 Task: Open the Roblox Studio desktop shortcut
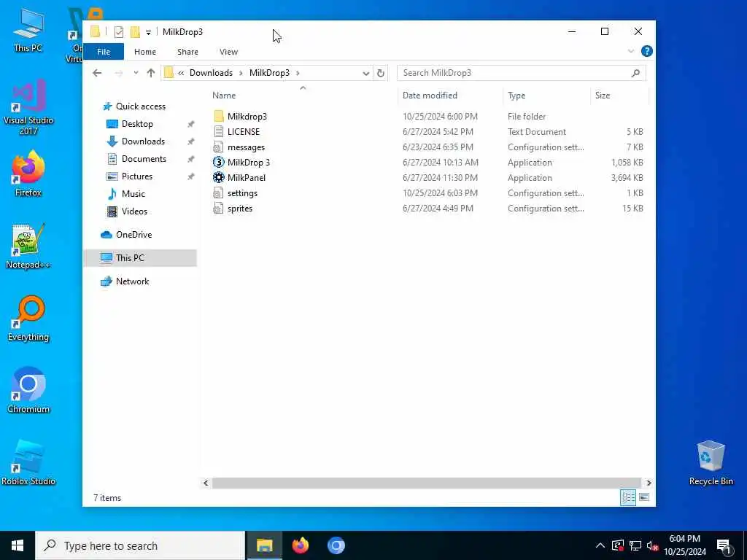28,463
